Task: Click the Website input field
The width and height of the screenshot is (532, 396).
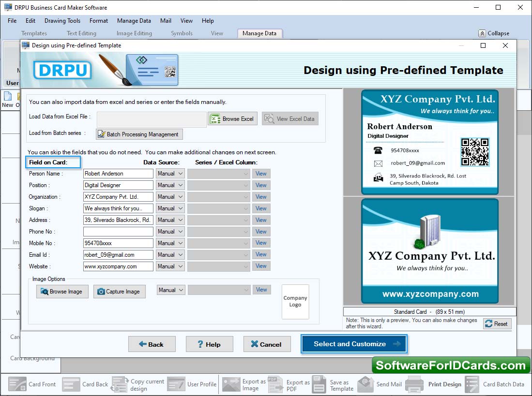Action: click(x=118, y=266)
